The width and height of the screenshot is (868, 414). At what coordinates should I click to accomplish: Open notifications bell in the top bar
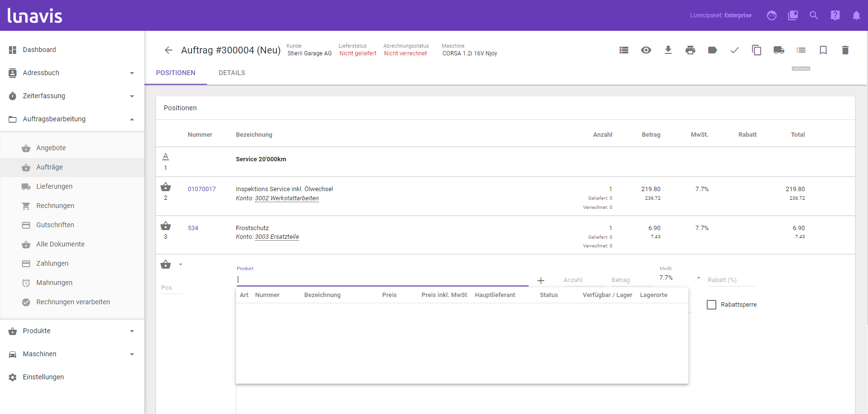pos(856,15)
